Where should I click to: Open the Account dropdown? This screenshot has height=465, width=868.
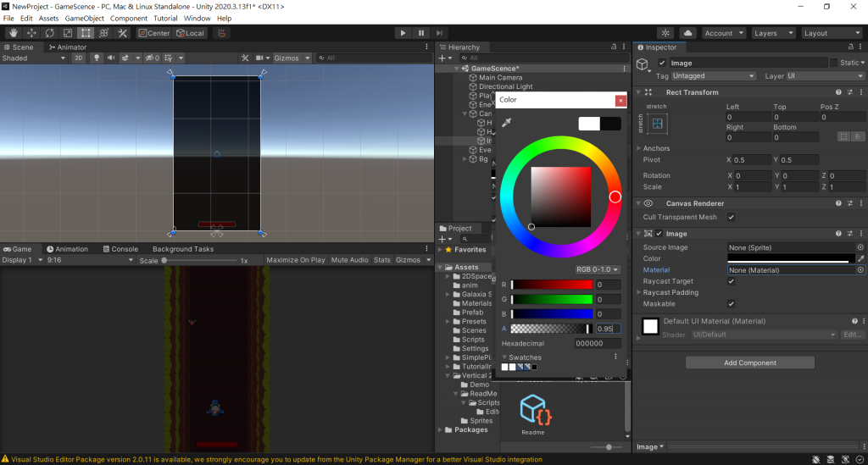[x=724, y=33]
